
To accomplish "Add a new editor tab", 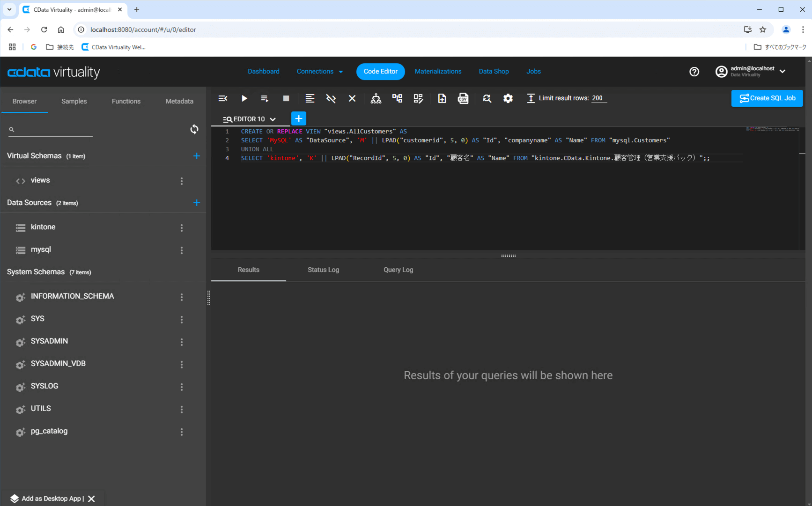I will click(x=299, y=118).
